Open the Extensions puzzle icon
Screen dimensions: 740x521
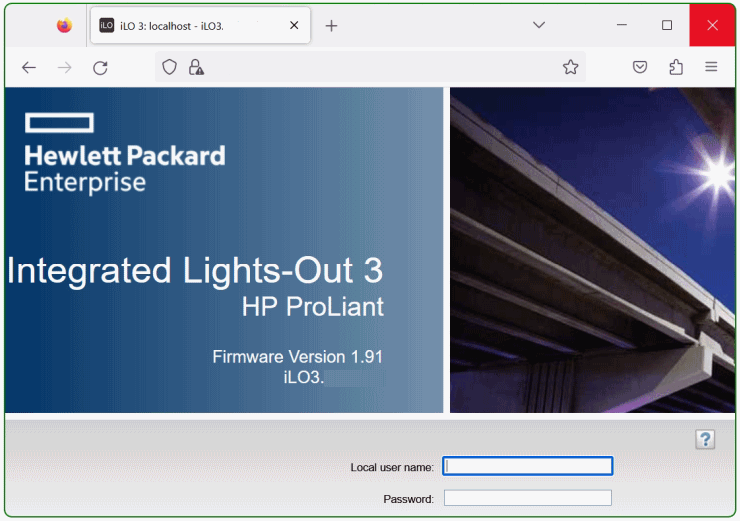676,67
